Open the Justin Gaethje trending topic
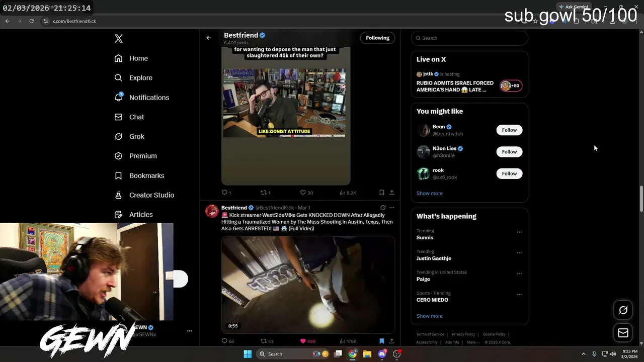Image resolution: width=644 pixels, height=362 pixels. click(x=434, y=258)
